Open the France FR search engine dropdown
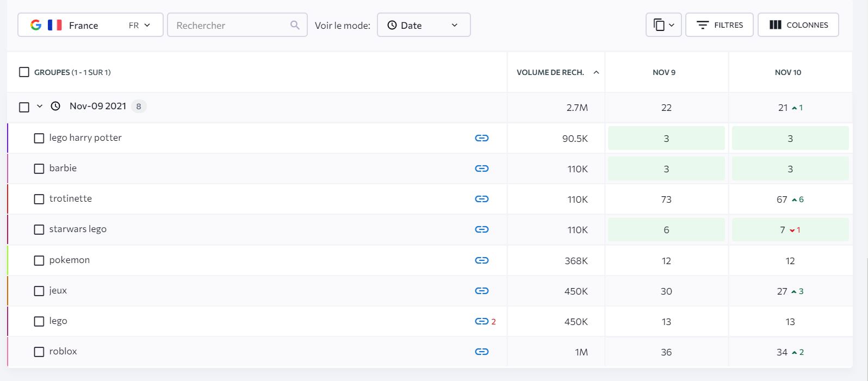Screen dimensions: 868x381 [x=90, y=25]
